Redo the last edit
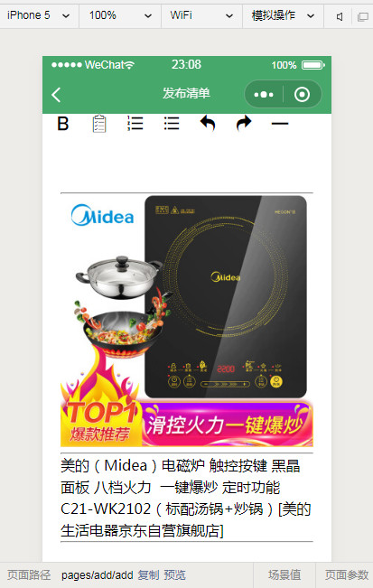 pyautogui.click(x=244, y=123)
